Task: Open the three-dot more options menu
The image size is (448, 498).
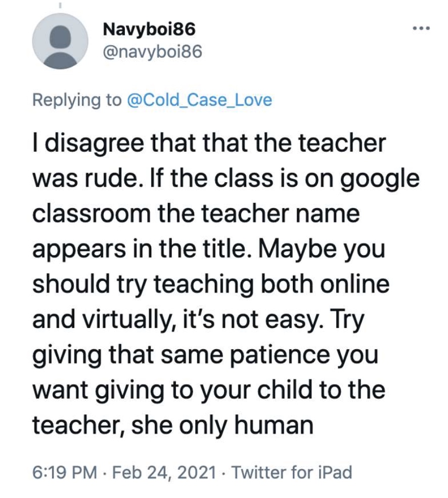Action: pos(421,28)
